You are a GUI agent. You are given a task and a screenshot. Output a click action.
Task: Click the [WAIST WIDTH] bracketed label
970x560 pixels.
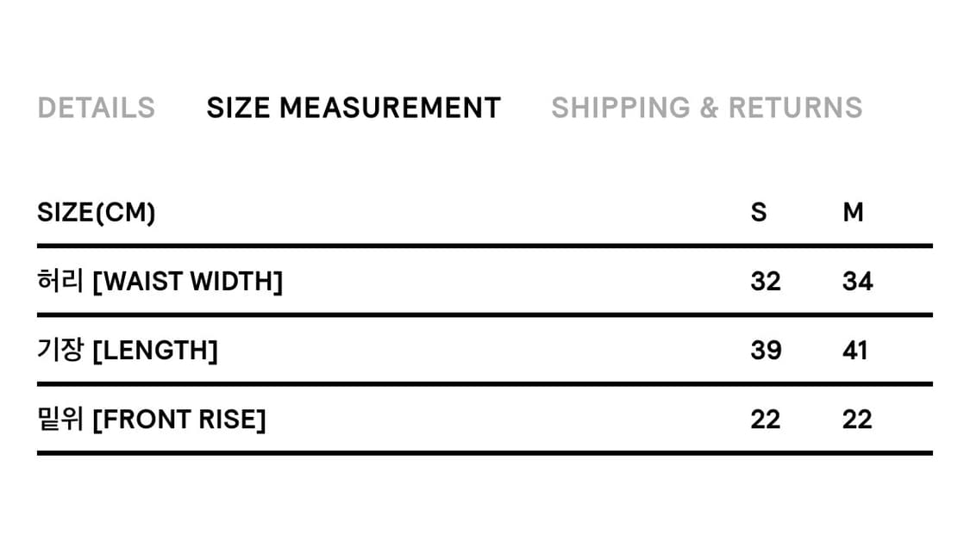(x=187, y=281)
